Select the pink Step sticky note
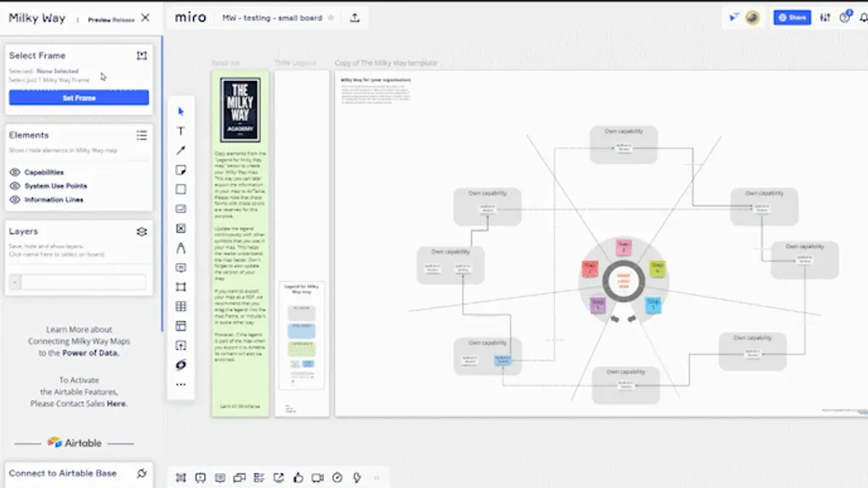 tap(624, 248)
